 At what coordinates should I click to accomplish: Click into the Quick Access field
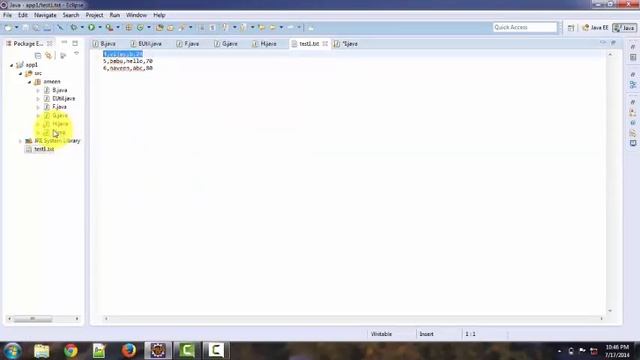pyautogui.click(x=525, y=27)
